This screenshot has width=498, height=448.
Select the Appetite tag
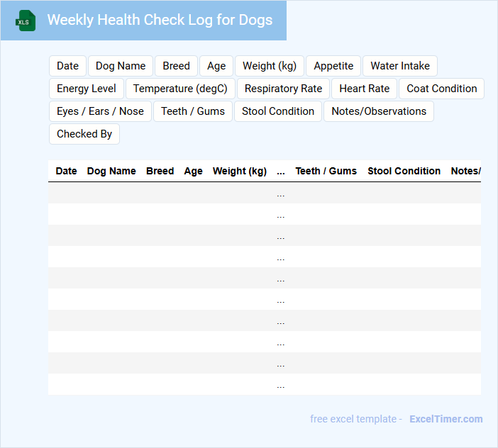click(x=333, y=66)
